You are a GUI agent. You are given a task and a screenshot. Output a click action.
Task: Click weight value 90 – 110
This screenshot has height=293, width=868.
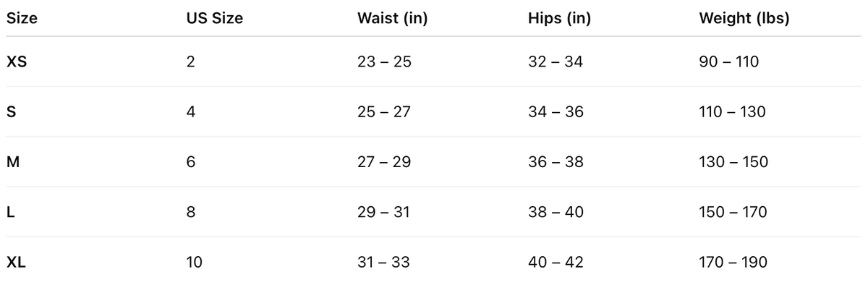click(x=728, y=62)
